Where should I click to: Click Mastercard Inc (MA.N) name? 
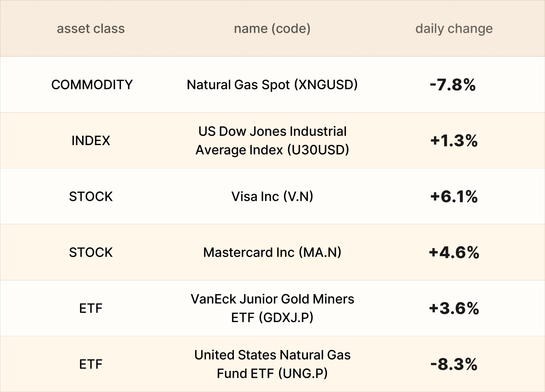click(x=272, y=252)
